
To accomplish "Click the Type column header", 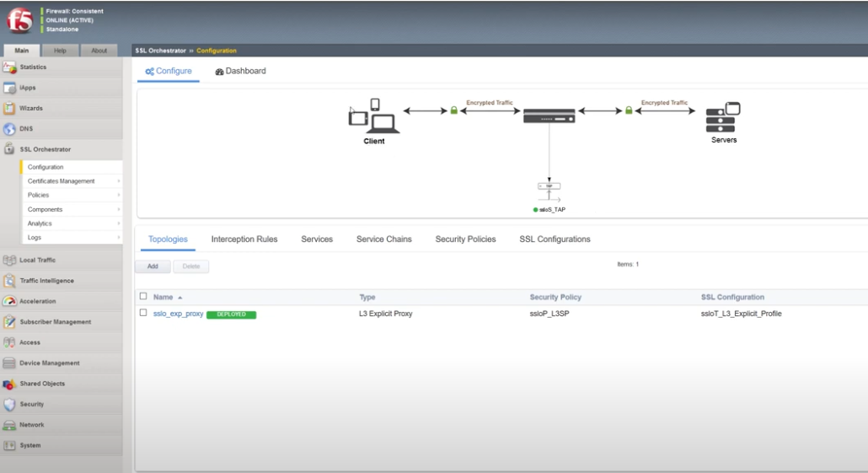I will [x=367, y=298].
